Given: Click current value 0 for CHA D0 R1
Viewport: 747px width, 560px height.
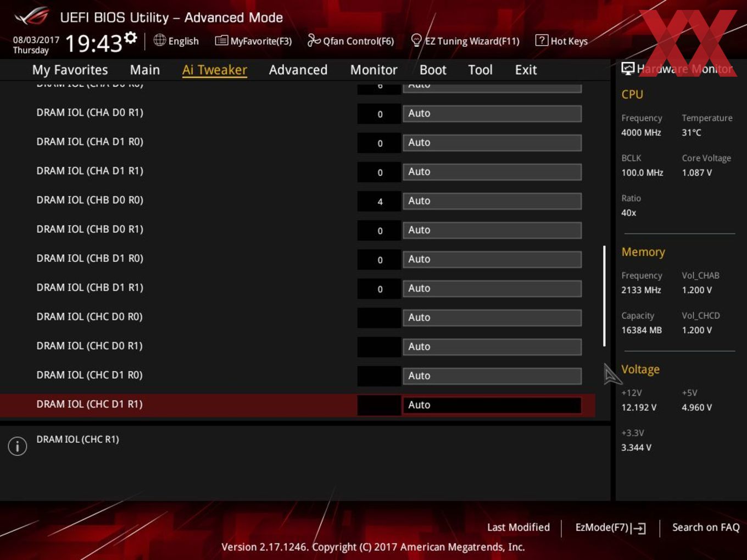Looking at the screenshot, I should pos(380,114).
